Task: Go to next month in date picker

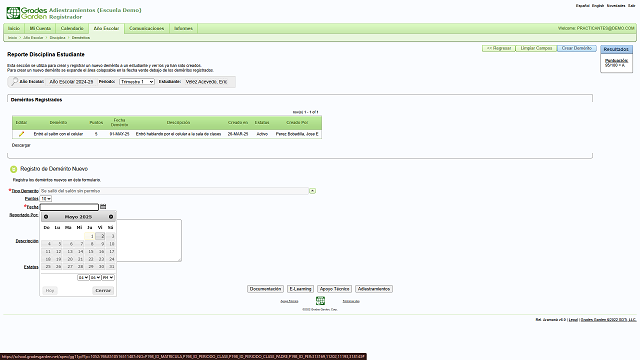Action: [x=111, y=217]
